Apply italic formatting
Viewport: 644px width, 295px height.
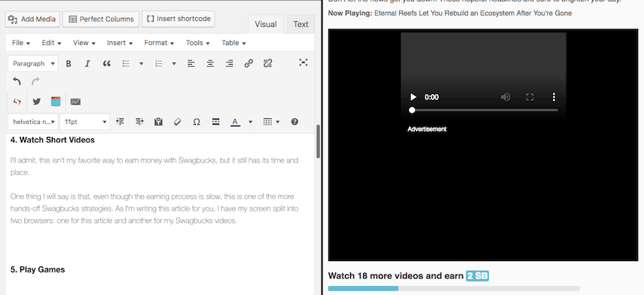87,64
